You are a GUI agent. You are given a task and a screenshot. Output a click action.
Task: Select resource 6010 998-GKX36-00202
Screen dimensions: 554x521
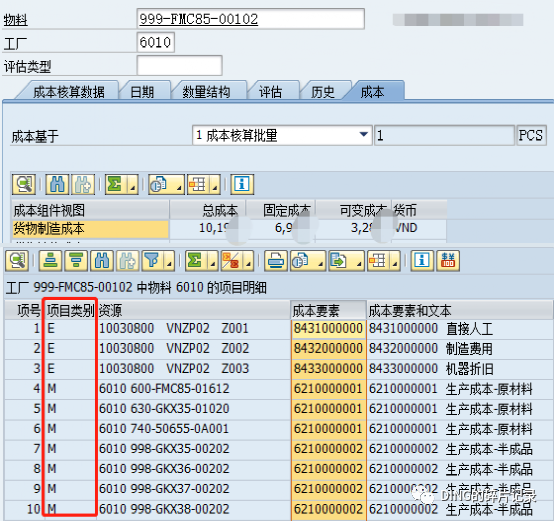pyautogui.click(x=193, y=469)
